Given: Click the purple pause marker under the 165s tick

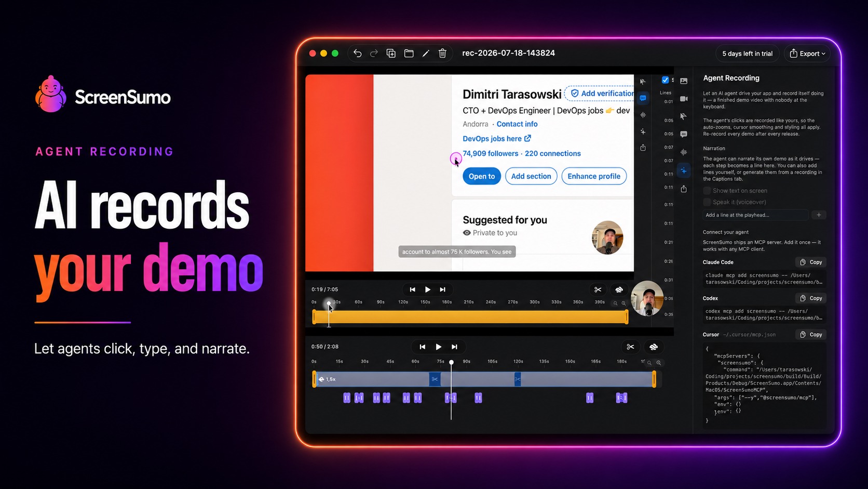Looking at the screenshot, I should [x=590, y=398].
